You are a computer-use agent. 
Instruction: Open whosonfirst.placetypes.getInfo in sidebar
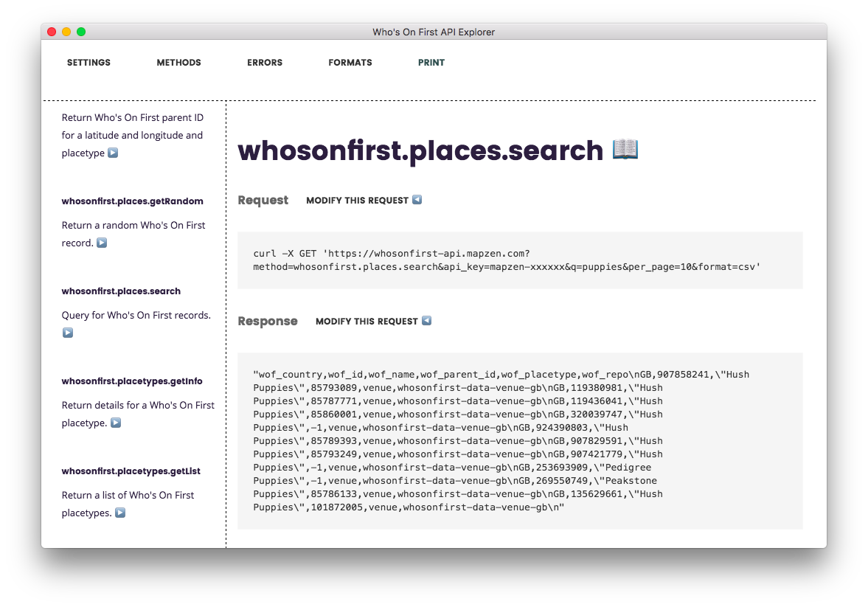(132, 381)
